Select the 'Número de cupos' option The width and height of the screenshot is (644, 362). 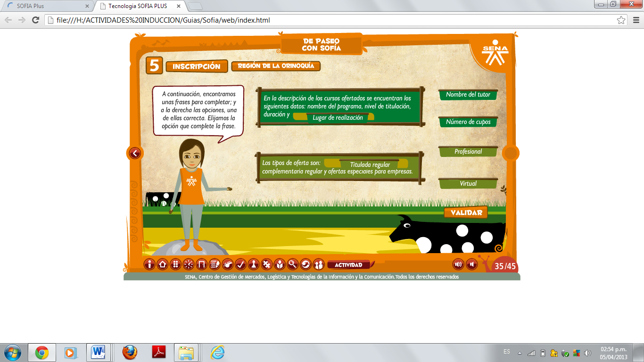[468, 122]
